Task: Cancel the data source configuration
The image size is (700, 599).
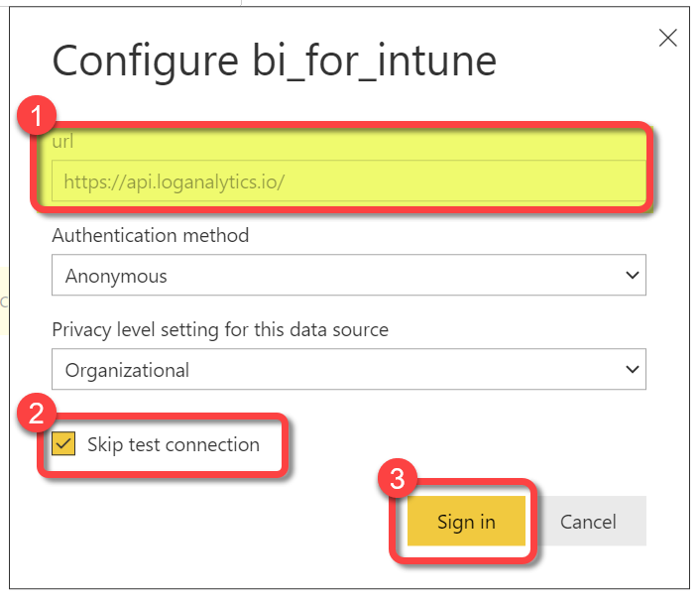Action: click(x=588, y=522)
